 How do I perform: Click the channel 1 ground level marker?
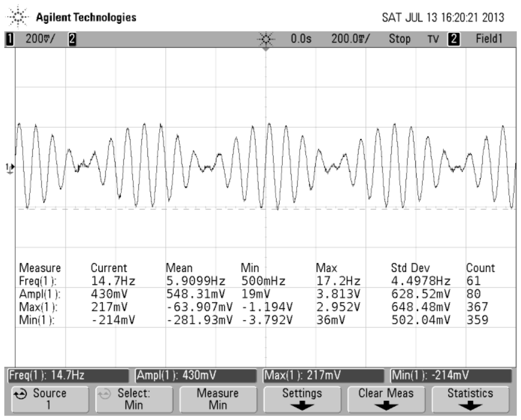9,168
